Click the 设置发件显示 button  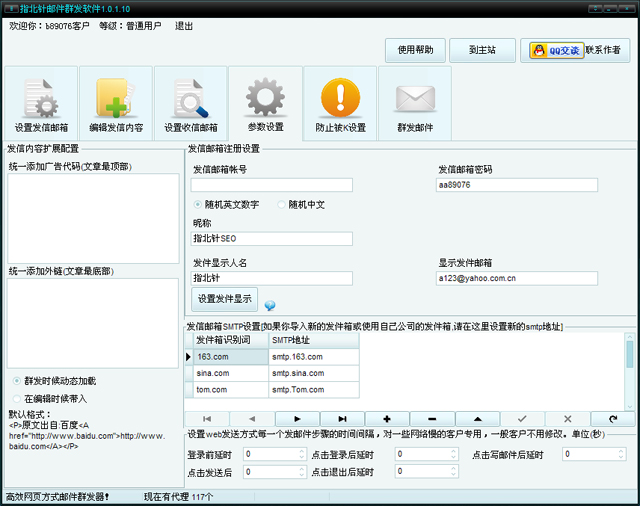point(224,299)
